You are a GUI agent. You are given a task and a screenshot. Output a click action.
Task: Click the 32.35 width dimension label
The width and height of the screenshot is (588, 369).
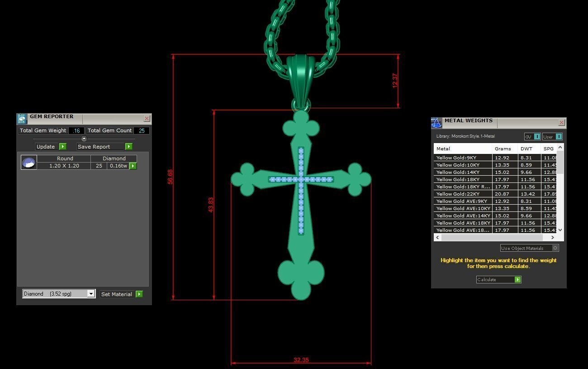click(301, 360)
